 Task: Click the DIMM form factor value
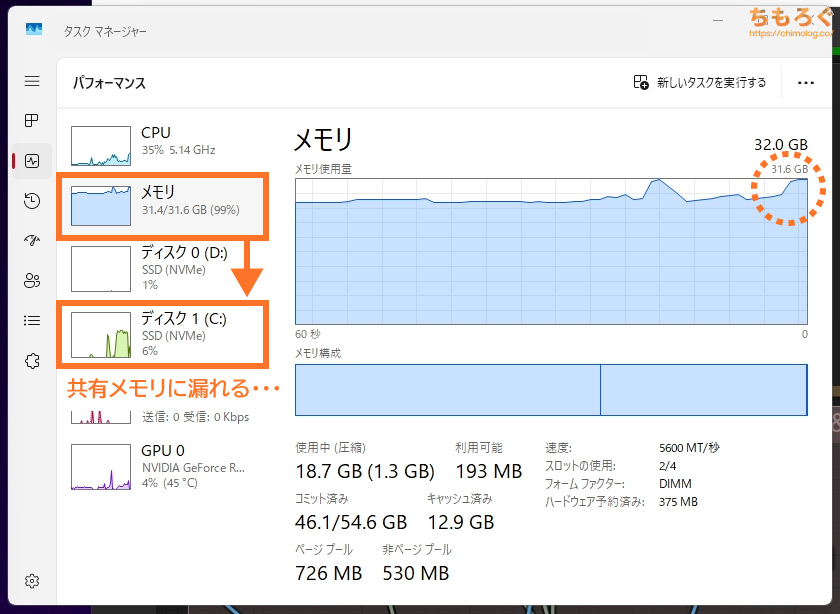point(675,484)
